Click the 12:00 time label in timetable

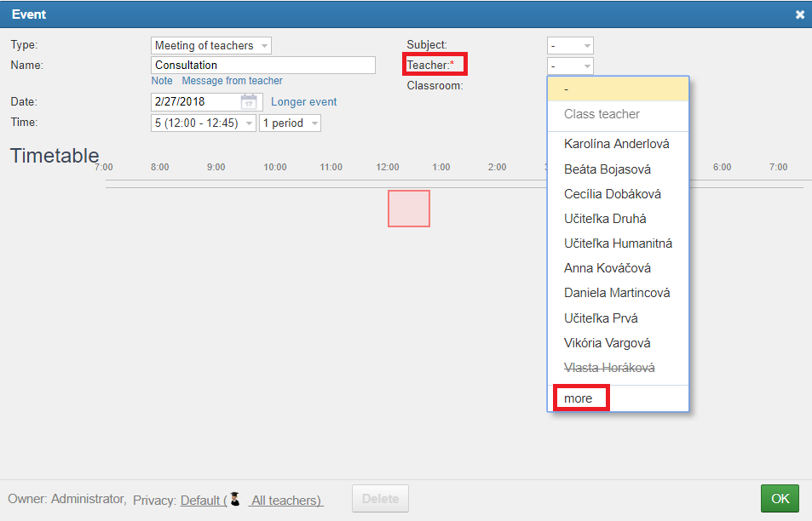(x=388, y=167)
